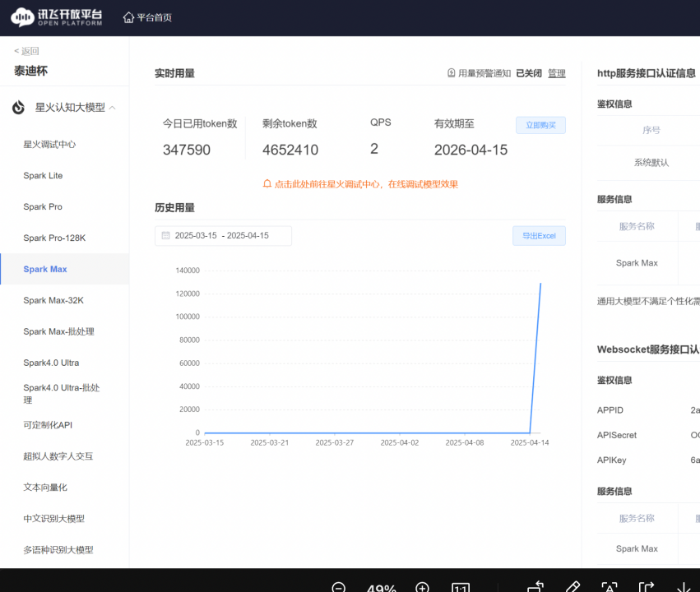The image size is (700, 592).
Task: Click the 泰迪杯 application name
Action: pos(30,71)
